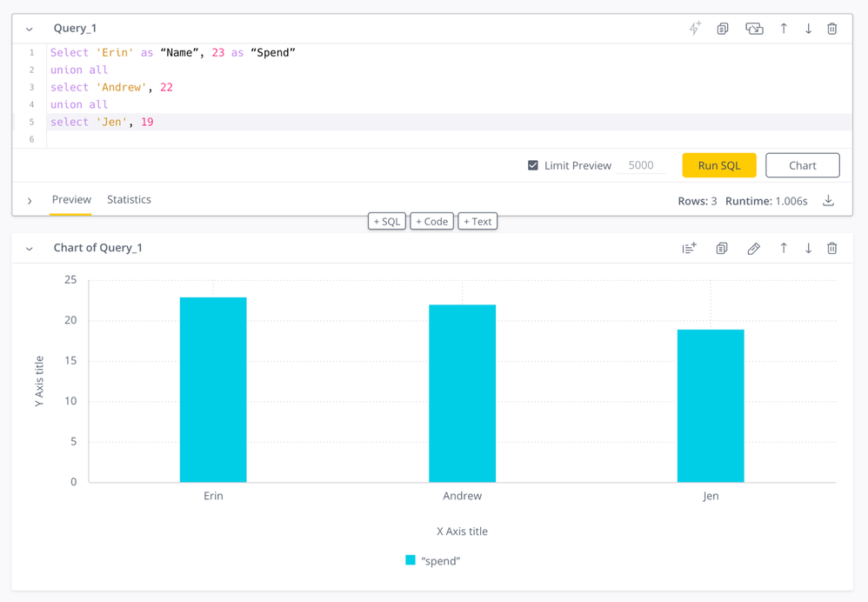This screenshot has height=602, width=868.
Task: Collapse the Chart of Query_1 cell
Action: pos(30,249)
